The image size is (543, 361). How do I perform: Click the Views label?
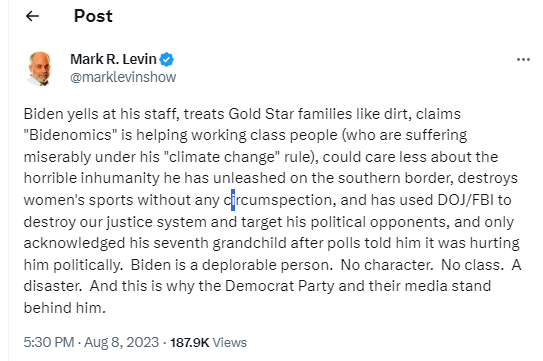tap(230, 343)
